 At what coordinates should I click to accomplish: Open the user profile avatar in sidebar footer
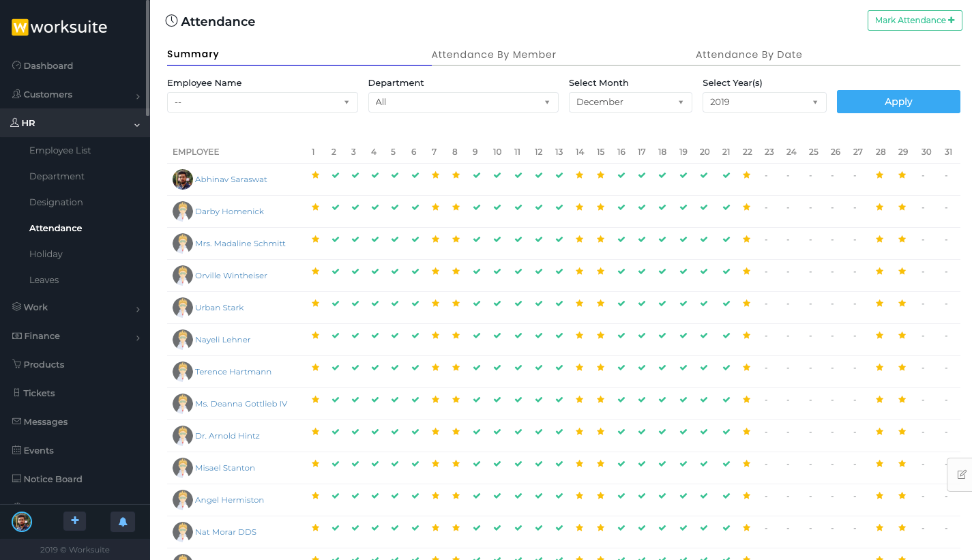point(22,522)
